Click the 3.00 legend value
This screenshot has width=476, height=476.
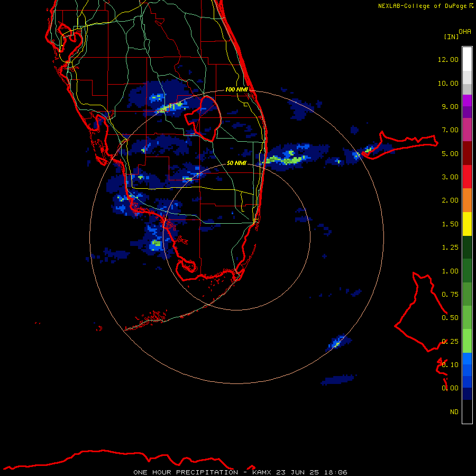tap(450, 177)
